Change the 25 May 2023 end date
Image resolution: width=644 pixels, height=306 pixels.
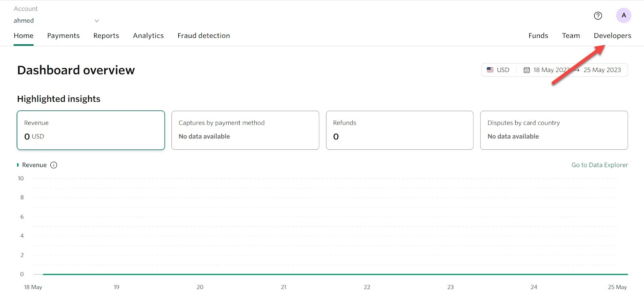602,70
